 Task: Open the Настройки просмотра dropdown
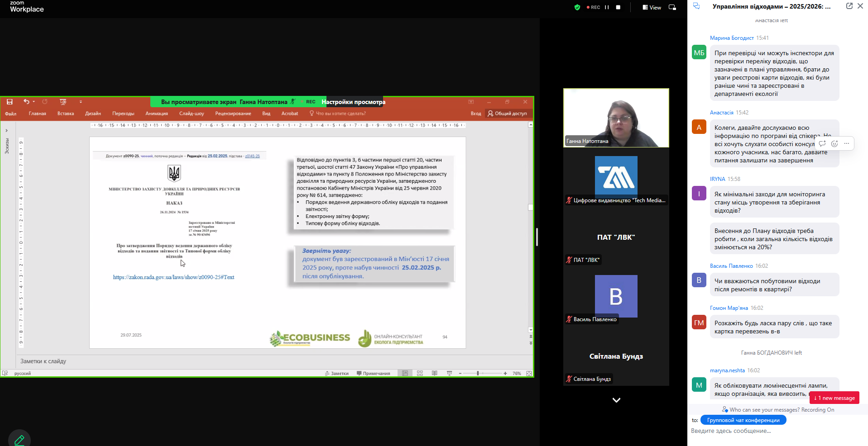pos(353,102)
